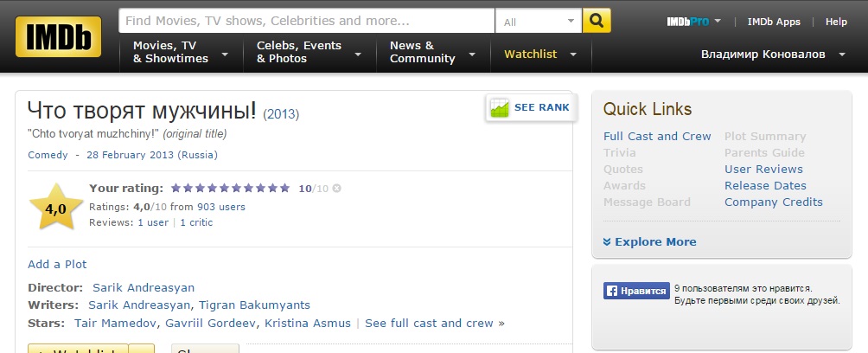
Task: Click the Help link
Action: tap(836, 22)
